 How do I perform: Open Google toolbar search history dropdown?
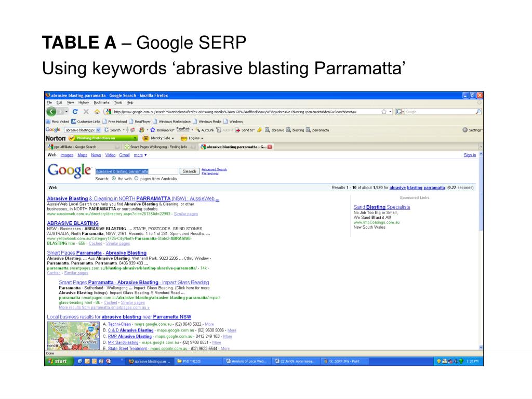98,130
